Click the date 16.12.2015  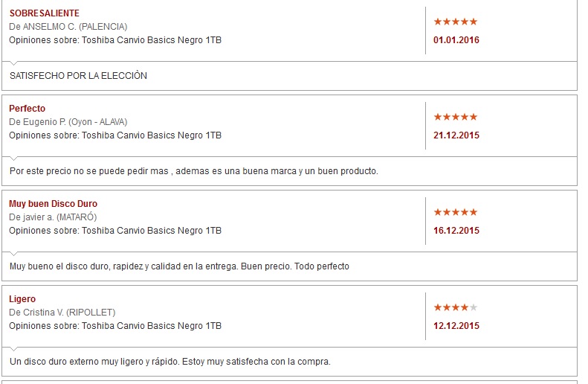click(456, 231)
